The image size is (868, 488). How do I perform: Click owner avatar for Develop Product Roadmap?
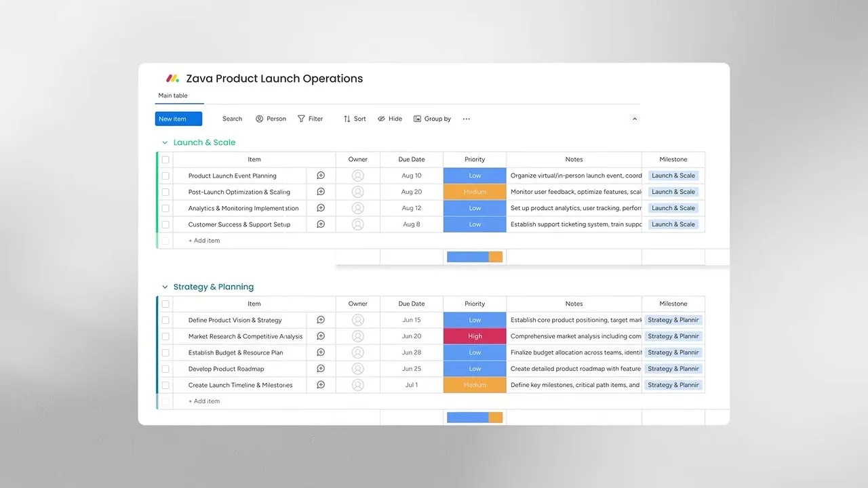coord(358,369)
